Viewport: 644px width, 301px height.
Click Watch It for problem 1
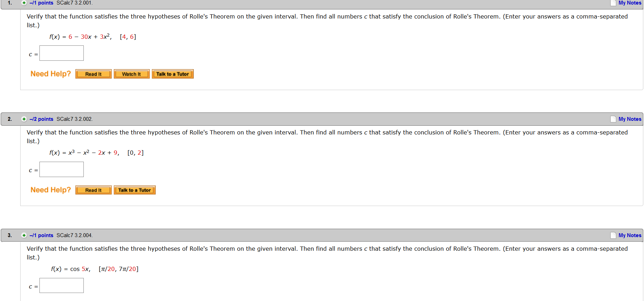[x=132, y=74]
